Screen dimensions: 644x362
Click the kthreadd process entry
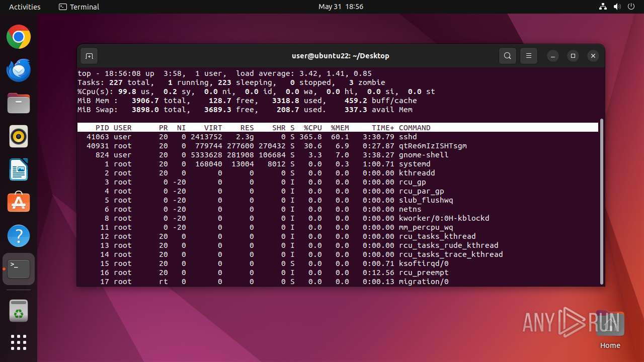(417, 173)
